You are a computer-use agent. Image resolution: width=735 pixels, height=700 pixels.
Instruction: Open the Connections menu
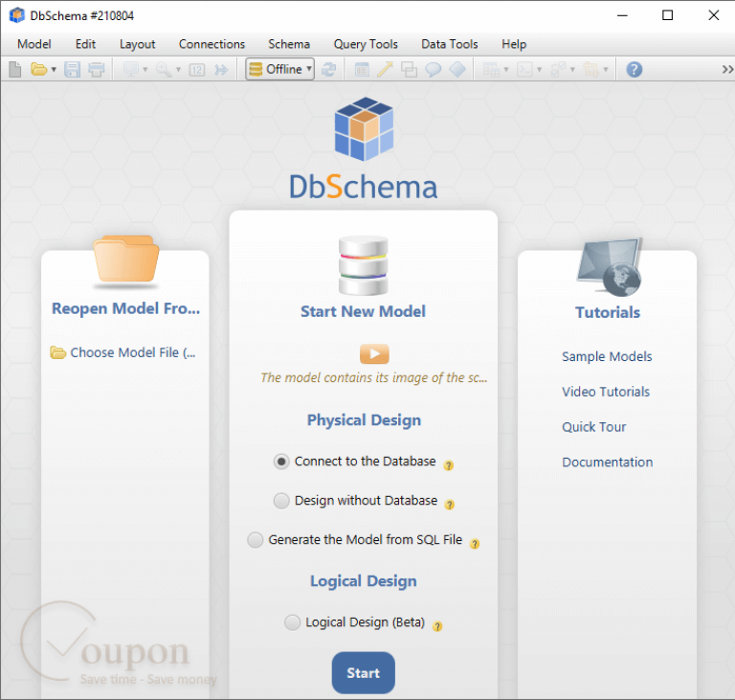[x=212, y=44]
